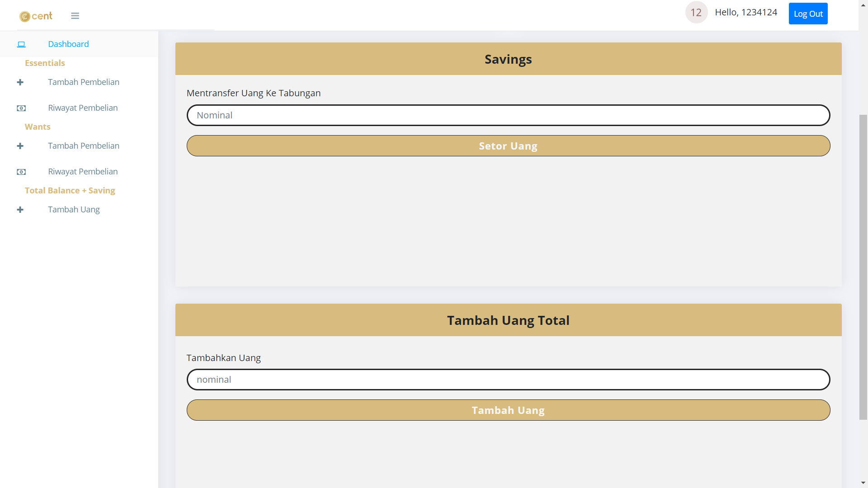Click money icon under Essentials

21,108
